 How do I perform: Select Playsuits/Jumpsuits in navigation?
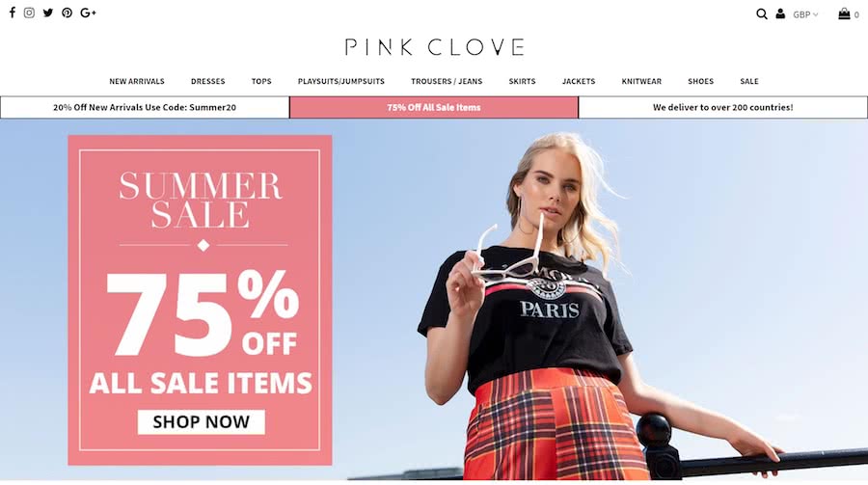click(341, 81)
